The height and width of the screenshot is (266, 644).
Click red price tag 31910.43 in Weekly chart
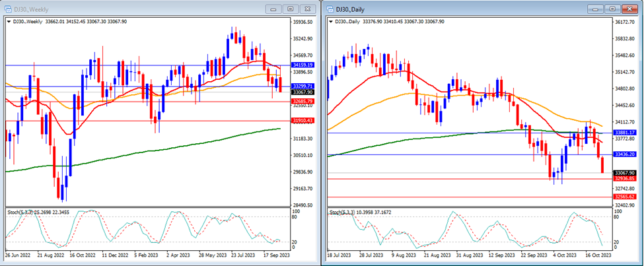point(303,120)
